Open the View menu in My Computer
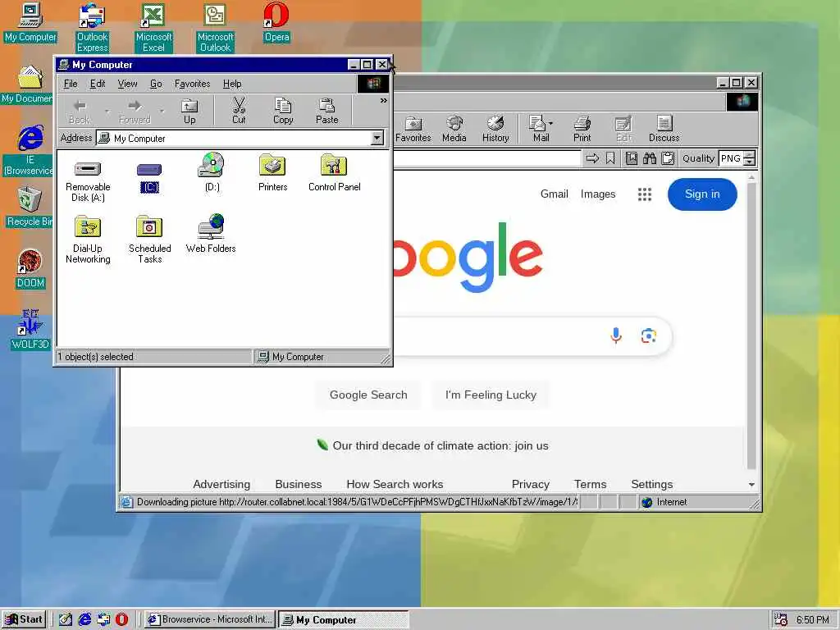The height and width of the screenshot is (630, 840). coord(127,84)
